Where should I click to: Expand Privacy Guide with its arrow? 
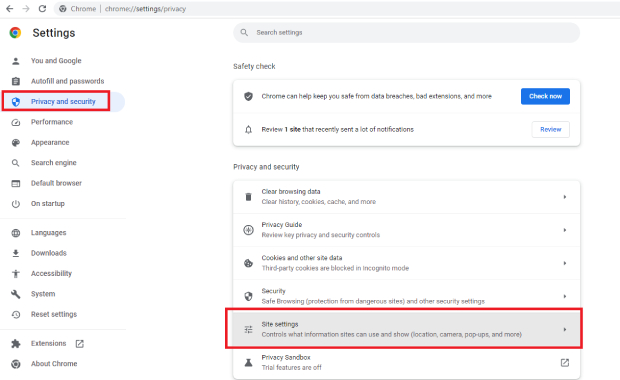click(x=565, y=230)
